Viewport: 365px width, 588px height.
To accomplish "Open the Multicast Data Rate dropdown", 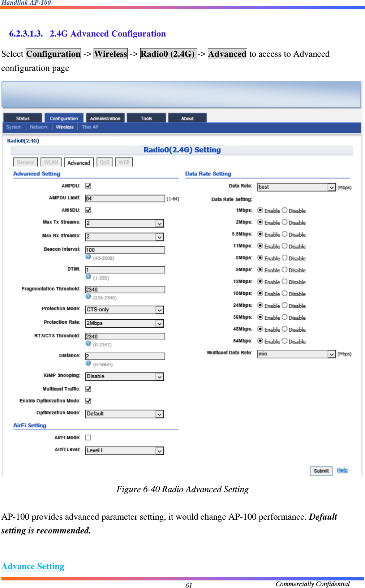I will click(297, 354).
